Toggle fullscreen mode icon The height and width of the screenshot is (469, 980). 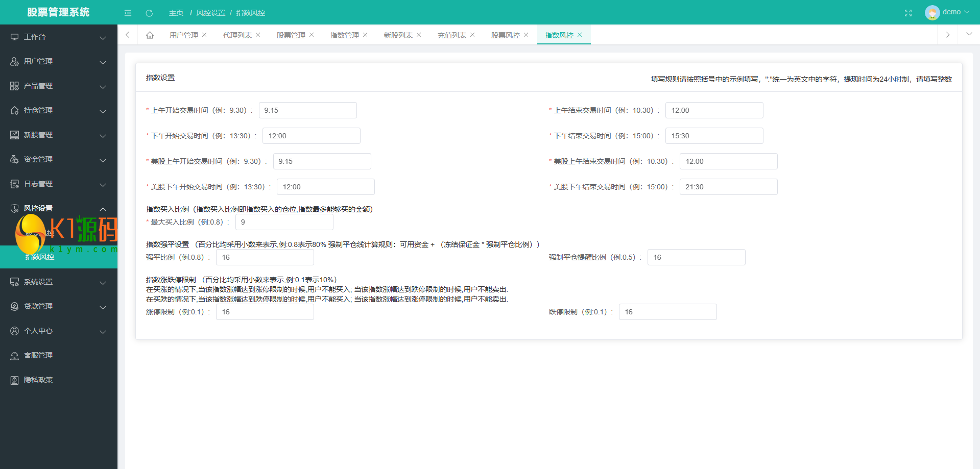pyautogui.click(x=908, y=13)
